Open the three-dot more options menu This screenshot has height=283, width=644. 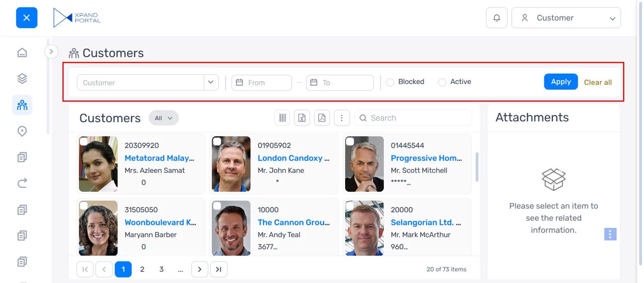[342, 118]
